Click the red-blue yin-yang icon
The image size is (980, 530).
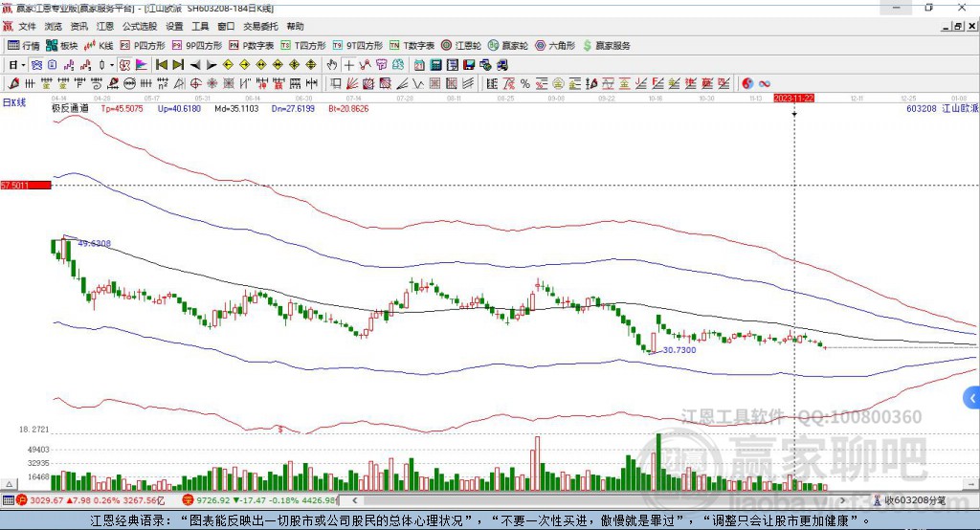(746, 83)
